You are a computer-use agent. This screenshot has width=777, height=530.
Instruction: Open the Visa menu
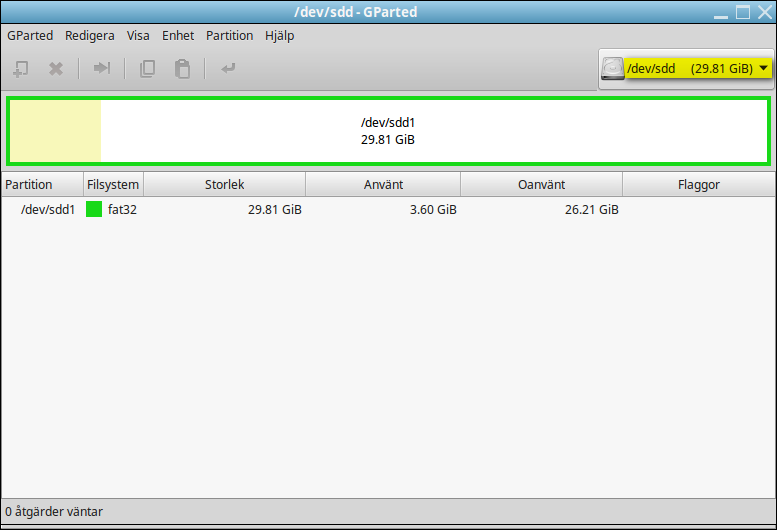pyautogui.click(x=138, y=36)
